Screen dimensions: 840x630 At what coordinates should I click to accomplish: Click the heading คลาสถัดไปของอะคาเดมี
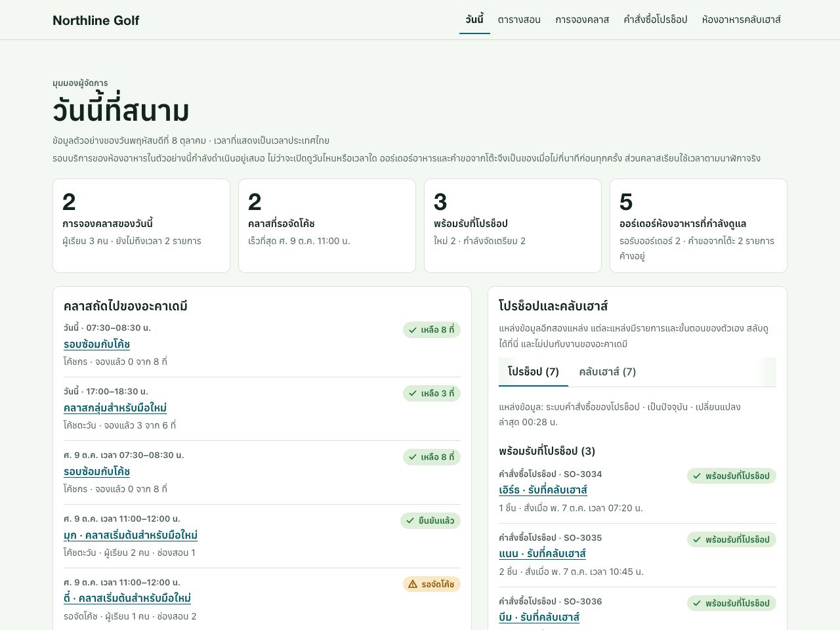coord(126,306)
